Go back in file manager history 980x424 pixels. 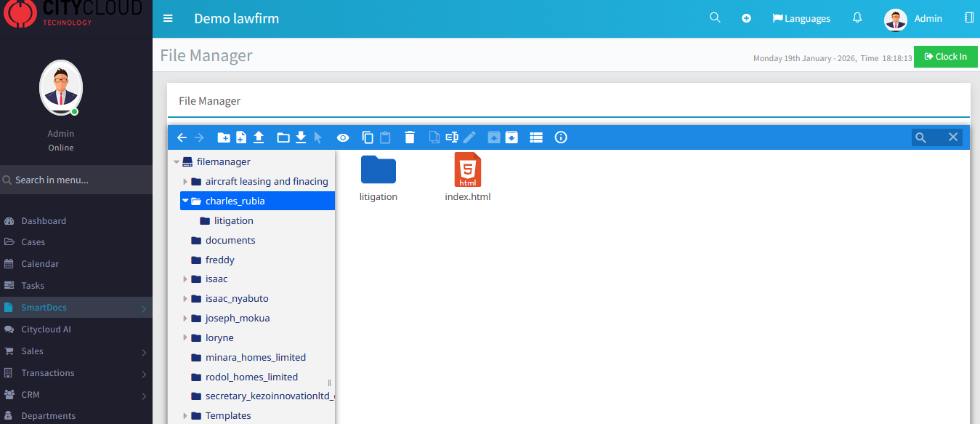coord(182,137)
